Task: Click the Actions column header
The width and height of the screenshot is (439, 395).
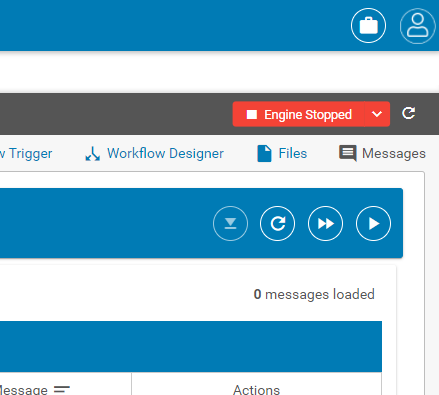Action: coord(256,390)
